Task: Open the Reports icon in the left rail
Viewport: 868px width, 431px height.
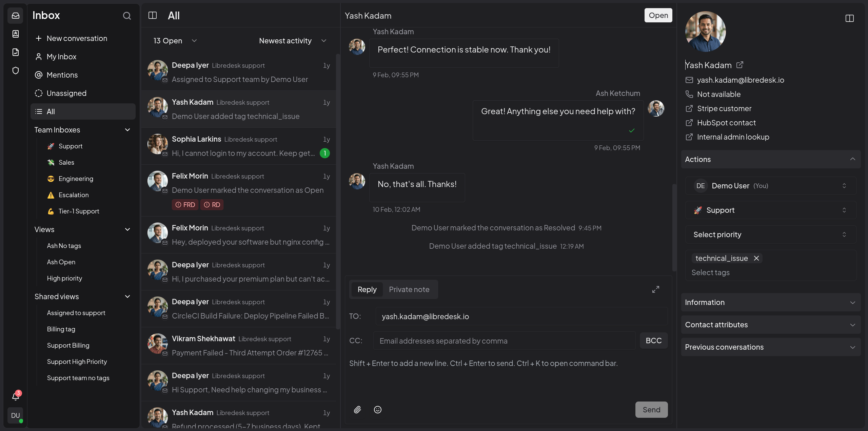Action: 15,52
